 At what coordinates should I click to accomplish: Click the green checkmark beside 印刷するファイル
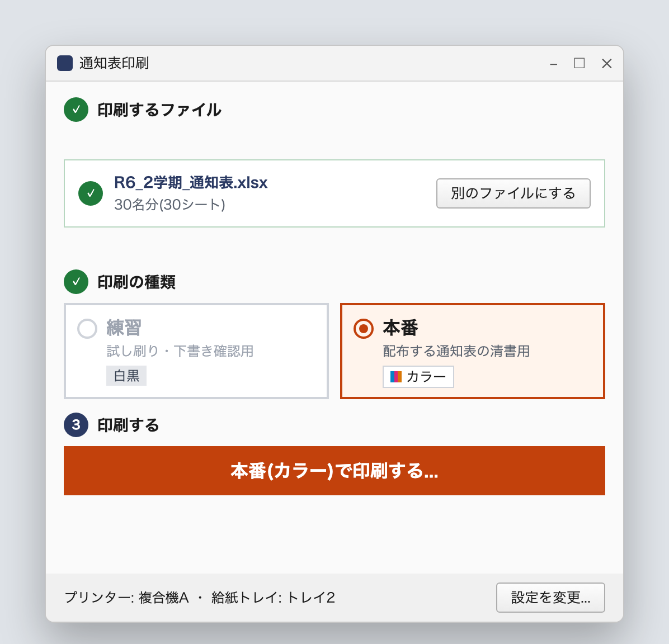tap(76, 110)
